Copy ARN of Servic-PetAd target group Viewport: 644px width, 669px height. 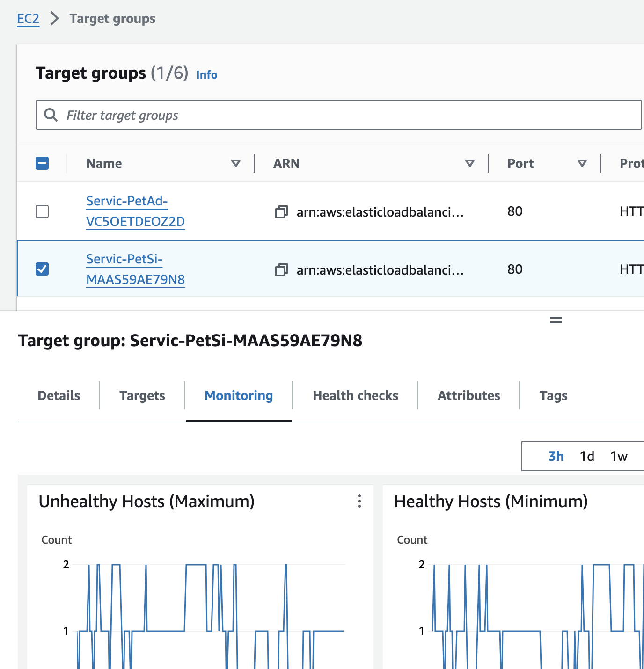click(x=281, y=212)
